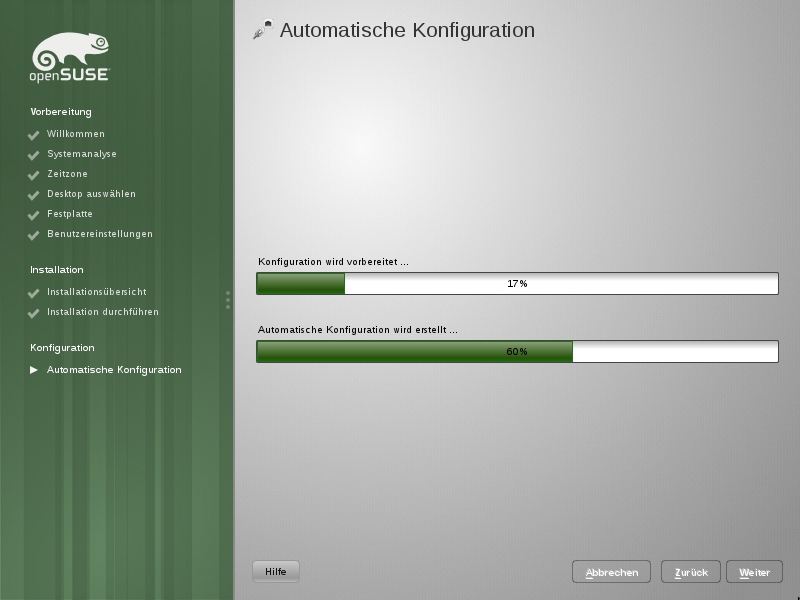Select the Zeitzone step
The image size is (800, 600).
tap(67, 173)
